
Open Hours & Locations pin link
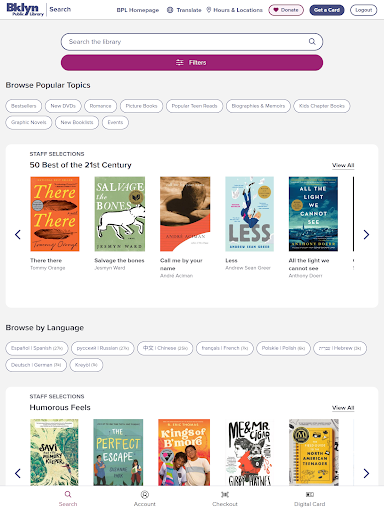234,10
